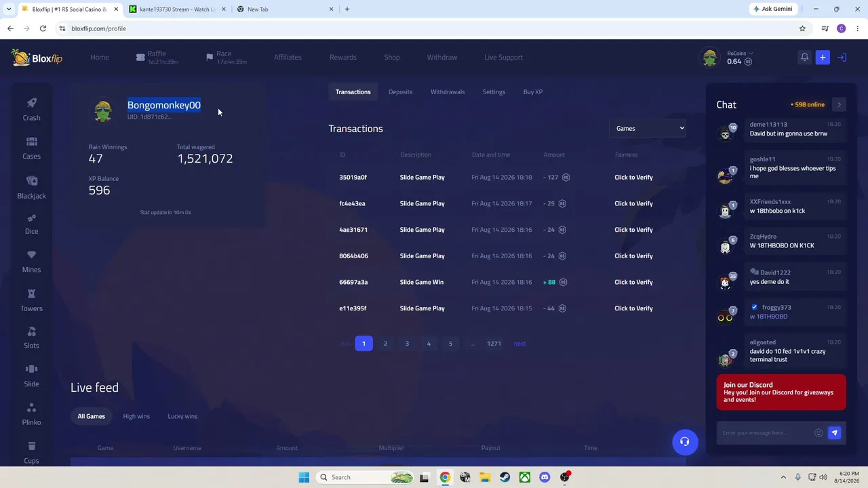Open Plinko from the sidebar
This screenshot has width=868, height=488.
point(31,415)
